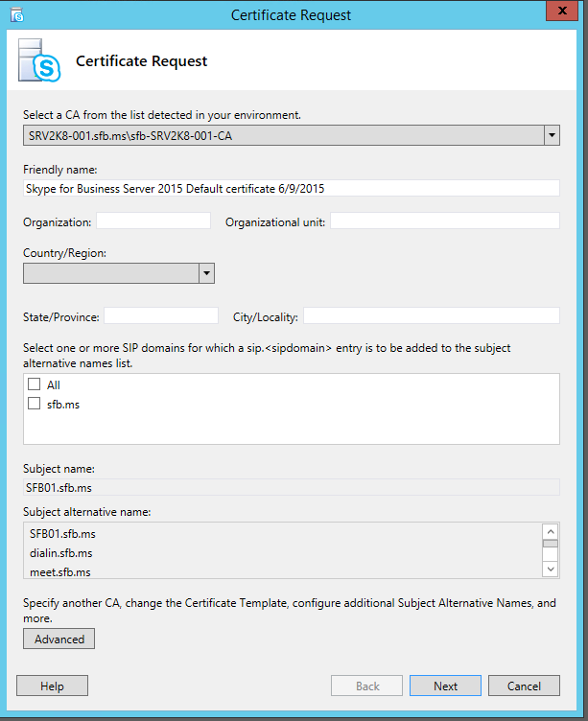The height and width of the screenshot is (721, 588).
Task: Expand the CA selection dropdown
Action: pyautogui.click(x=552, y=135)
